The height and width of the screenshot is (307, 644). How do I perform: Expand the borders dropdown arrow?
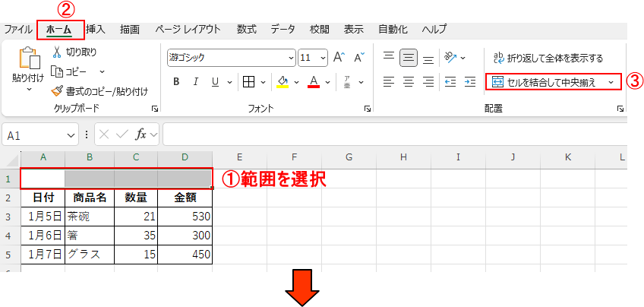[264, 82]
